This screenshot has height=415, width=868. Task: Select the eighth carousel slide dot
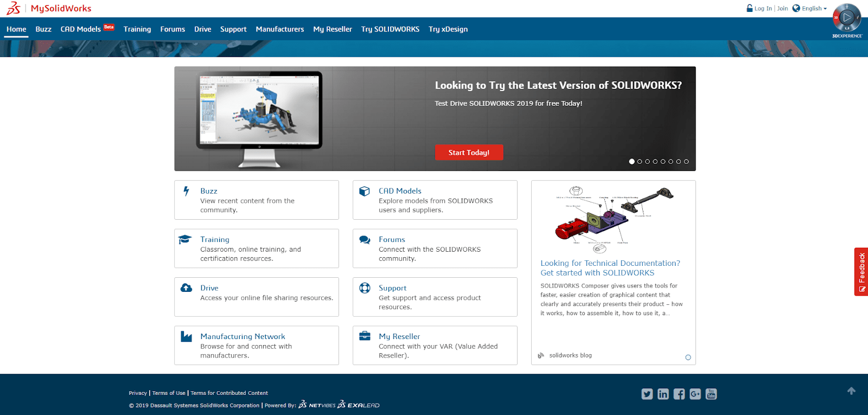pyautogui.click(x=686, y=161)
